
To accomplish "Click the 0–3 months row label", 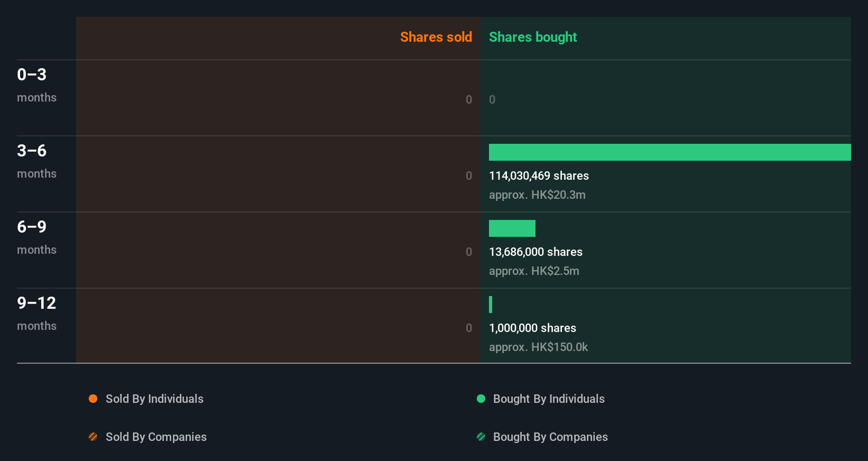I will pyautogui.click(x=36, y=85).
